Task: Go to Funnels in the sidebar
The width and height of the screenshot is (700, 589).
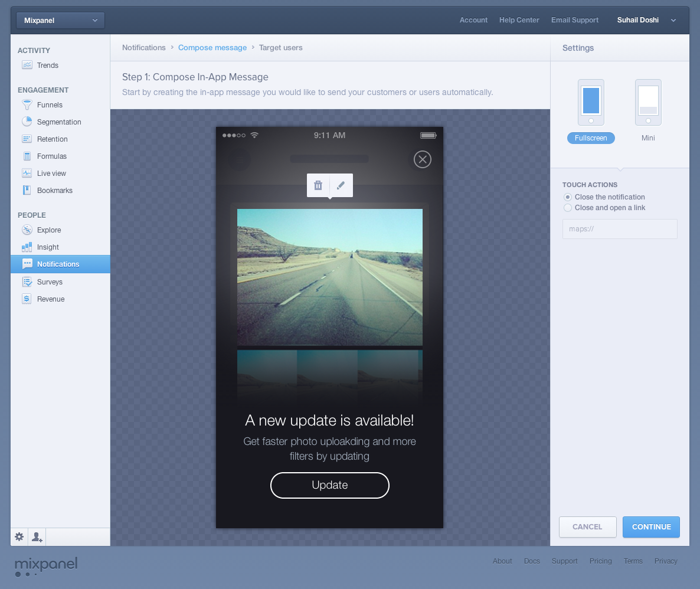Action: pos(50,105)
